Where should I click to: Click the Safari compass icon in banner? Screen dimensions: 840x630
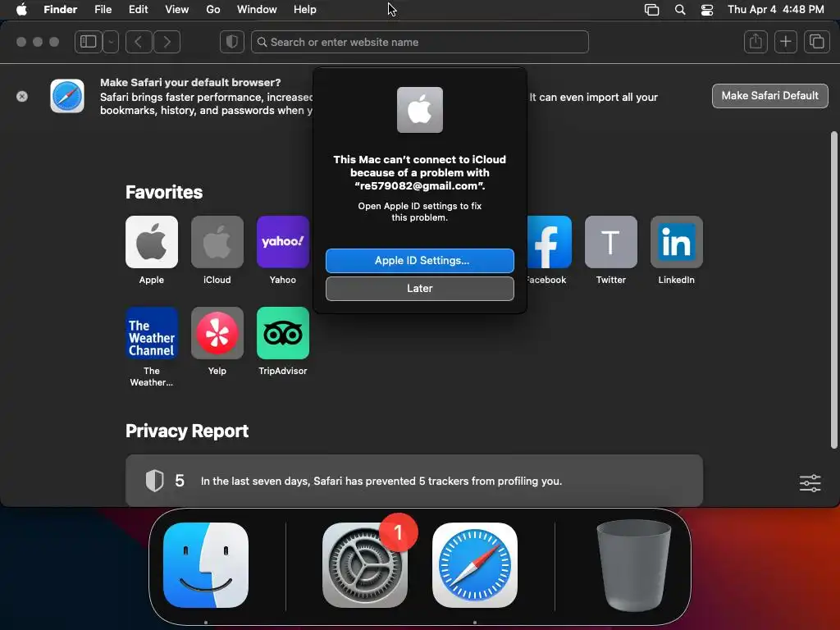(67, 96)
